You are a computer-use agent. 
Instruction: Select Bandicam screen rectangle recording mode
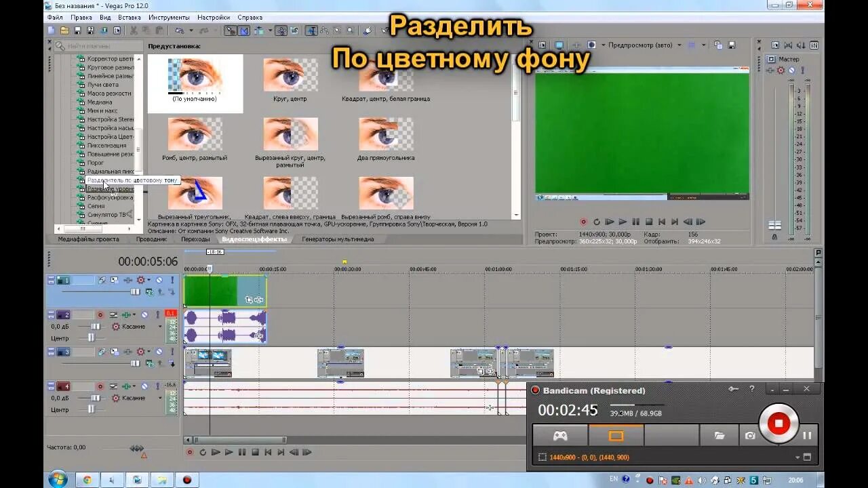coord(616,436)
